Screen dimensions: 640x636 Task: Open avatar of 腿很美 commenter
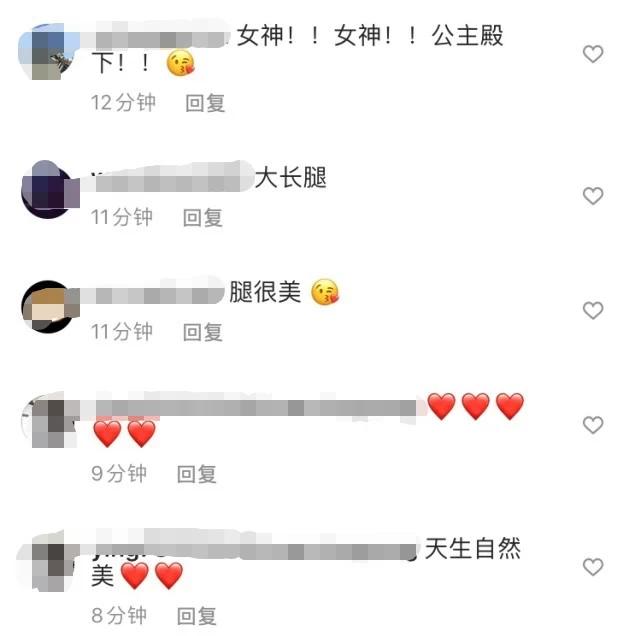tap(50, 307)
